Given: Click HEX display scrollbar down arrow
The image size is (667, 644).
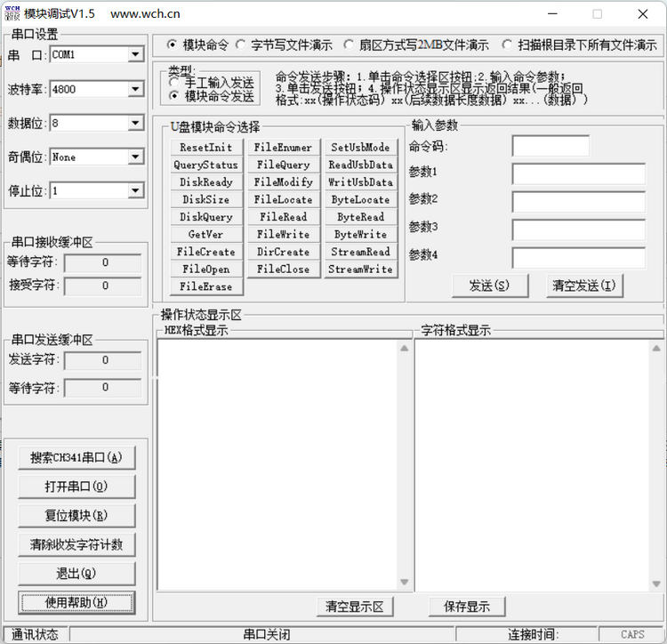Looking at the screenshot, I should (404, 584).
